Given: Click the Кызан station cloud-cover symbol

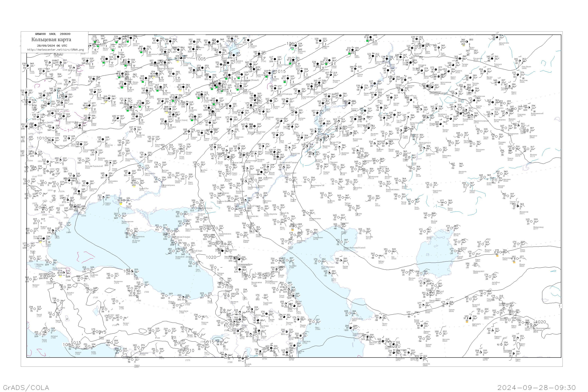Looking at the screenshot, I should [x=341, y=261].
